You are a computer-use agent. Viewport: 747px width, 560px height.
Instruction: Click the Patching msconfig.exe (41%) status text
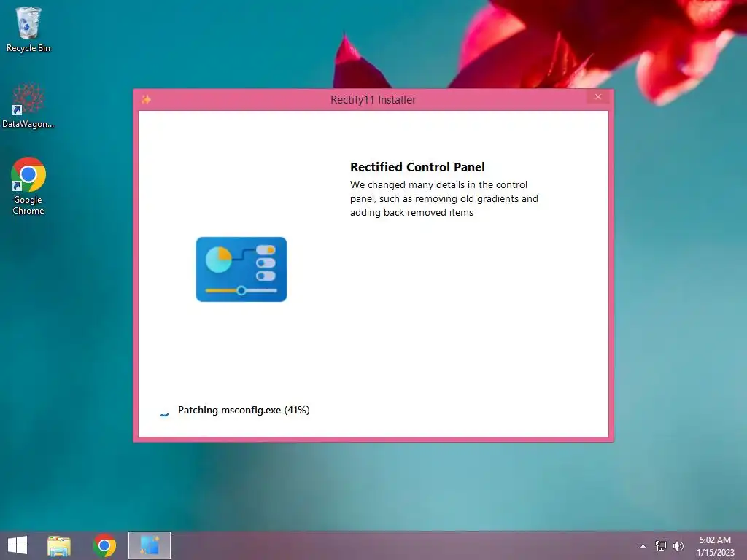[x=244, y=410]
